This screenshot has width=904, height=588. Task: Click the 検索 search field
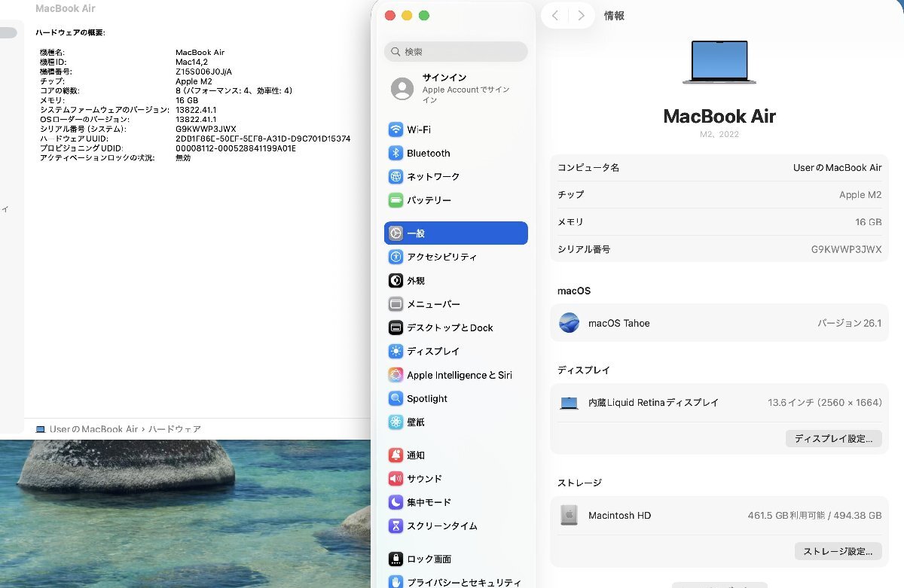[456, 51]
